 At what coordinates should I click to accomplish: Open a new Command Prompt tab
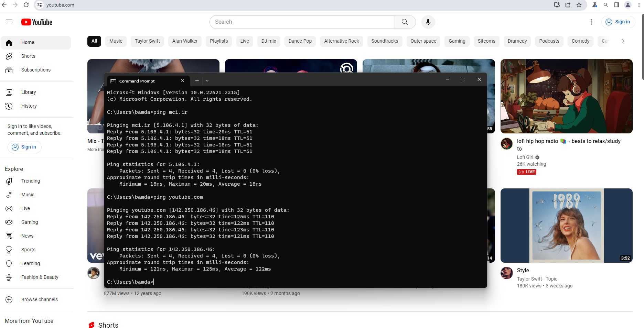click(197, 81)
